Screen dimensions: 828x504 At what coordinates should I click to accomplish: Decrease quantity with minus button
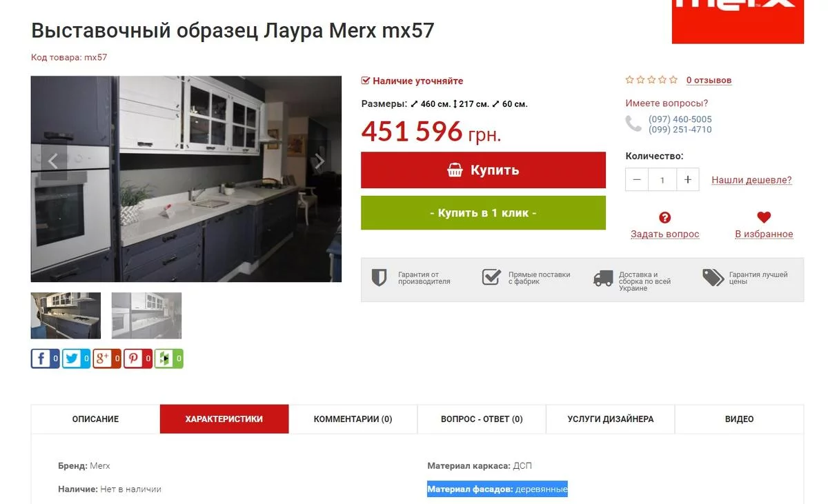637,180
